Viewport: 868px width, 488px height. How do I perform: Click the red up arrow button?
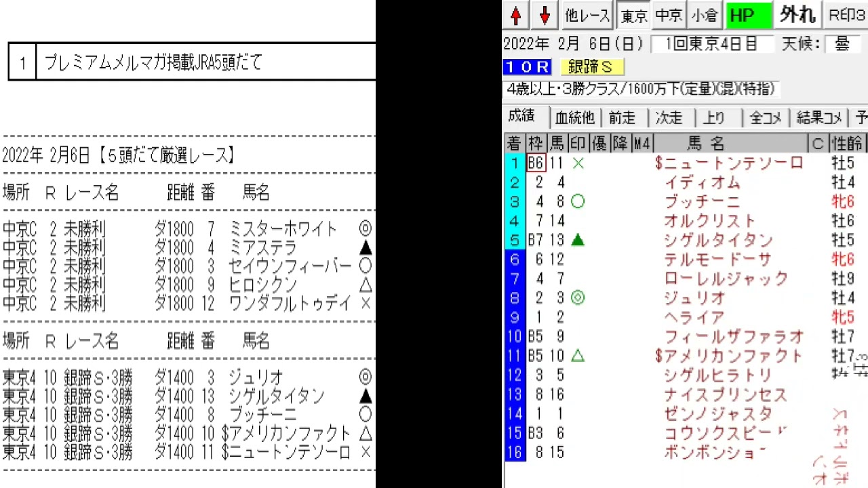pyautogui.click(x=516, y=16)
